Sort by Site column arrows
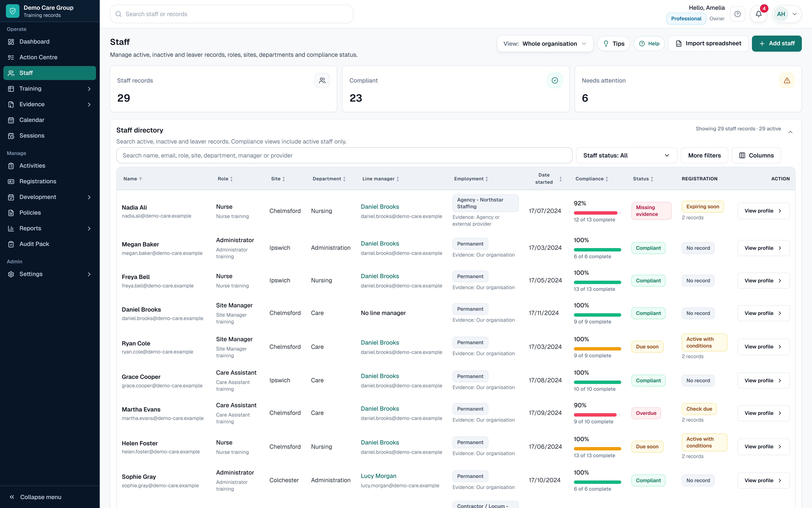The width and height of the screenshot is (812, 508). 284,179
